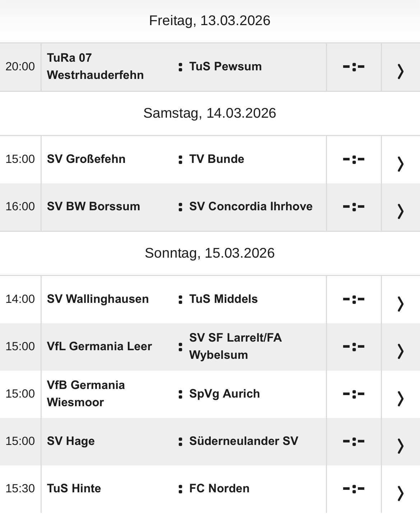
Task: Open the SV Großefehn vs TV Bunde match chevron
Action: point(400,159)
